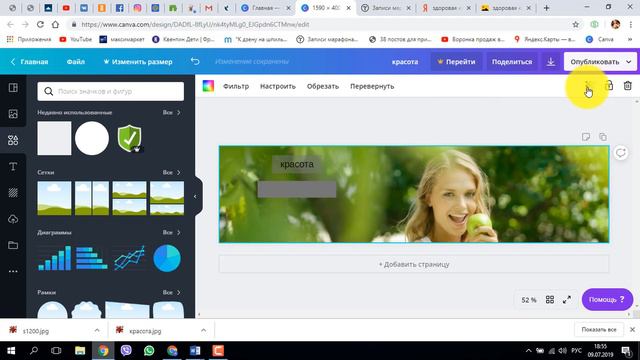Open the Canva bookmark in bookmarks bar
This screenshot has height=360, width=640.
[x=600, y=39]
